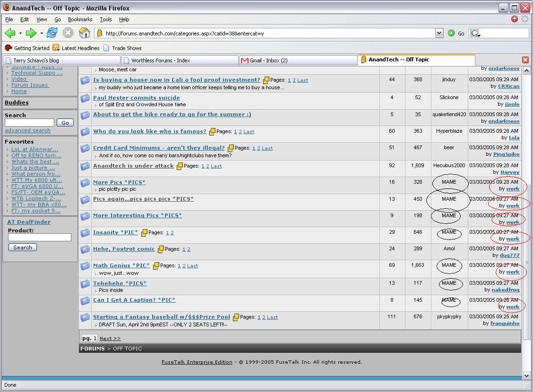Screen dimensions: 533x392
Task: Click the DealFinder Product input field
Action: (39, 237)
